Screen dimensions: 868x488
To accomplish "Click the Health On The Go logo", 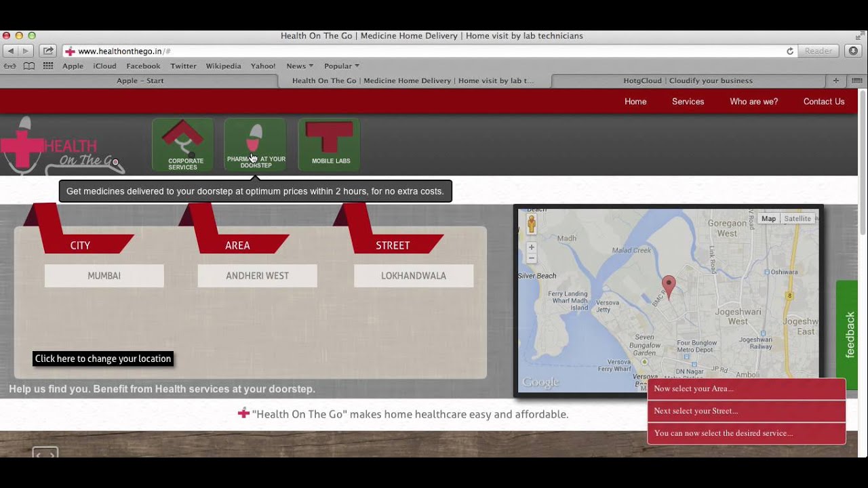I will 62,146.
